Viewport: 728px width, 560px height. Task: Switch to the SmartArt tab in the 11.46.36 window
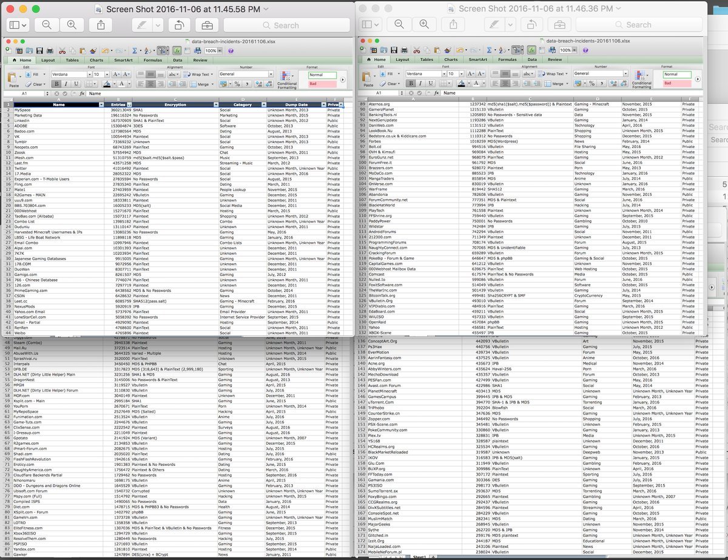pyautogui.click(x=479, y=59)
